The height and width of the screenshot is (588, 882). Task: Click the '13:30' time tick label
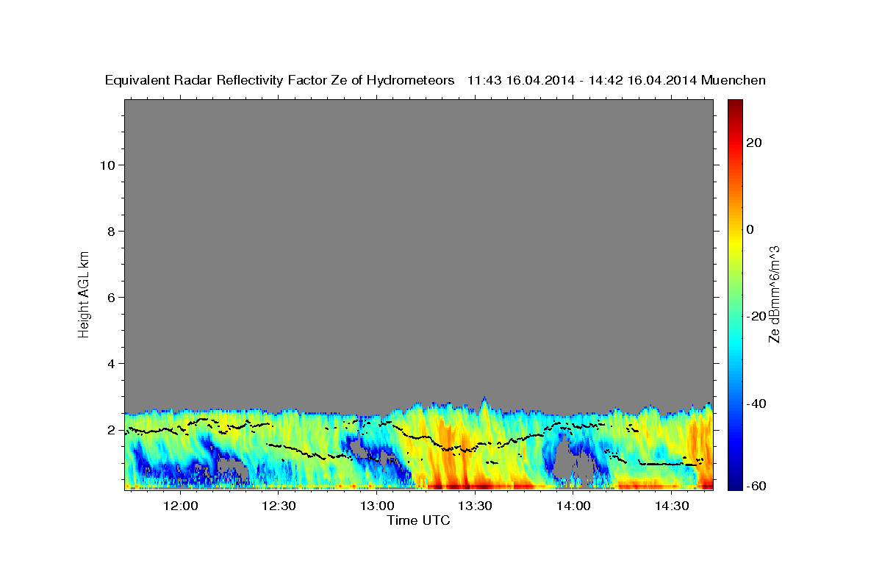475,506
